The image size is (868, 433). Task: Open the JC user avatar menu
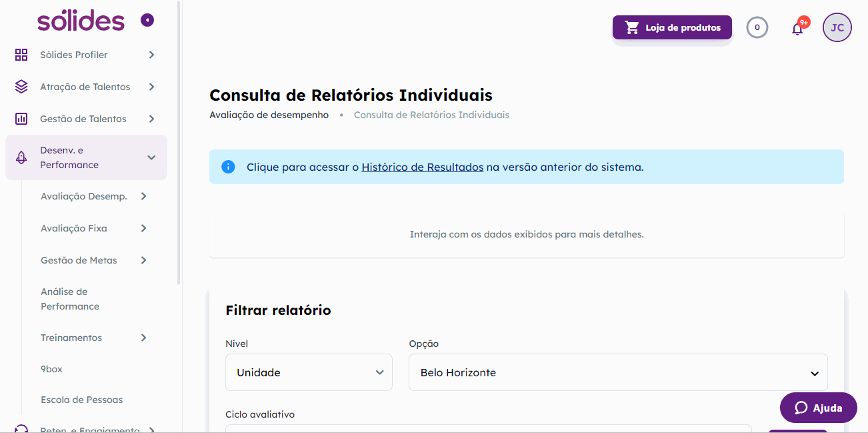click(x=837, y=27)
